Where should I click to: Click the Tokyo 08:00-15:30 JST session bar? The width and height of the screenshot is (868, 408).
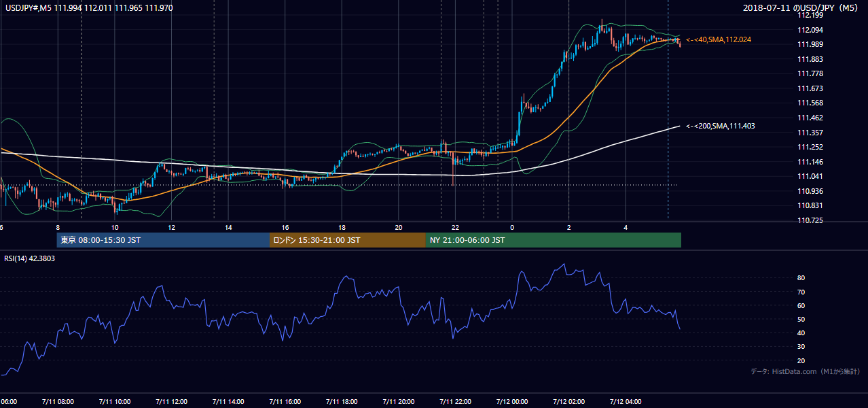(x=163, y=240)
